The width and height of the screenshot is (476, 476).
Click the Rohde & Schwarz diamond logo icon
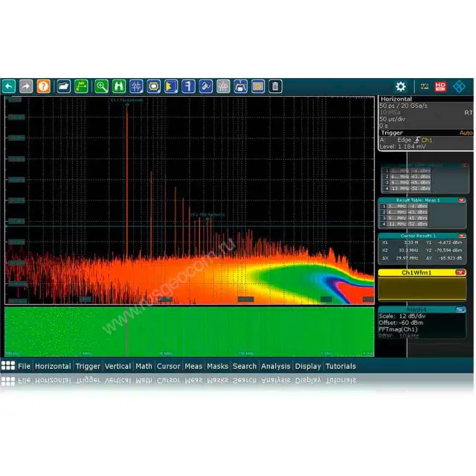459,86
